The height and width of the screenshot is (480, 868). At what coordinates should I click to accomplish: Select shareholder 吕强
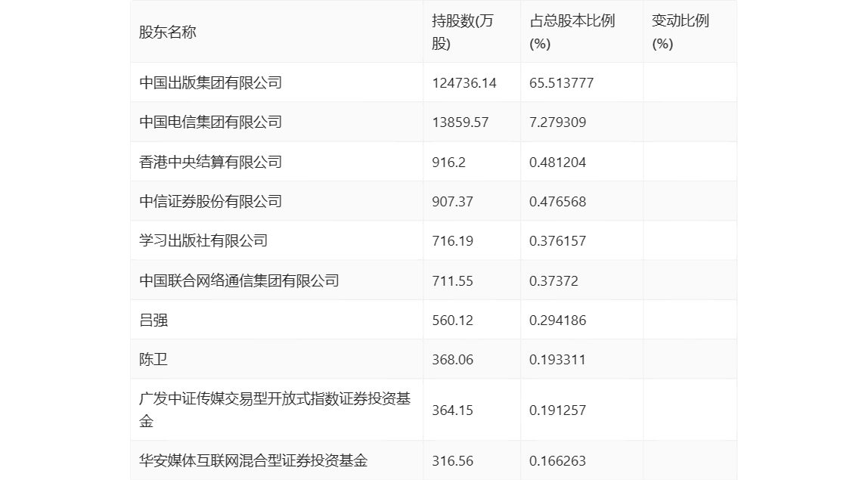(153, 320)
